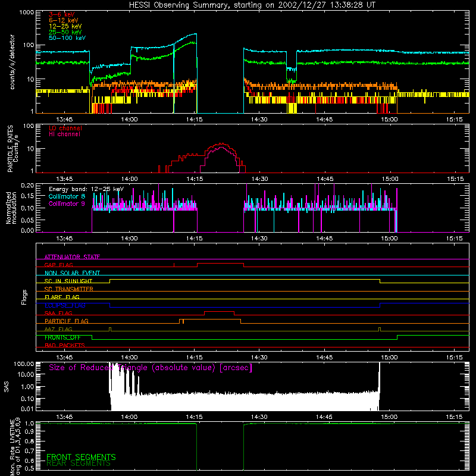Select the 'Collimator 8' legend label

pos(67,196)
